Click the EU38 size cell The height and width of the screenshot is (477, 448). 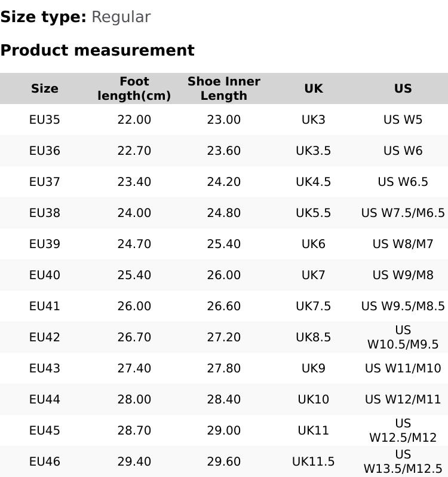(x=45, y=213)
